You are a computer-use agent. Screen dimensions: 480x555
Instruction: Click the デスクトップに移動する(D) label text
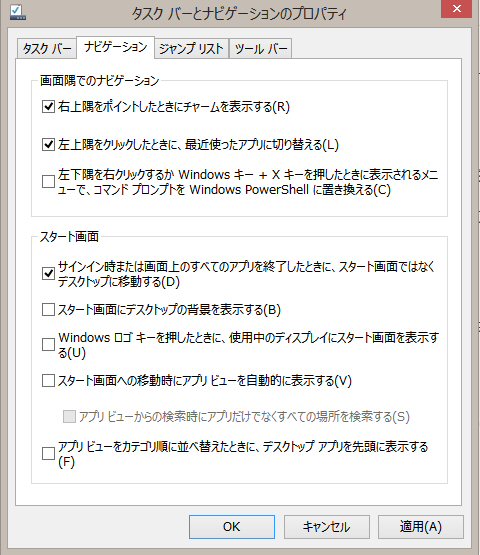click(x=119, y=282)
